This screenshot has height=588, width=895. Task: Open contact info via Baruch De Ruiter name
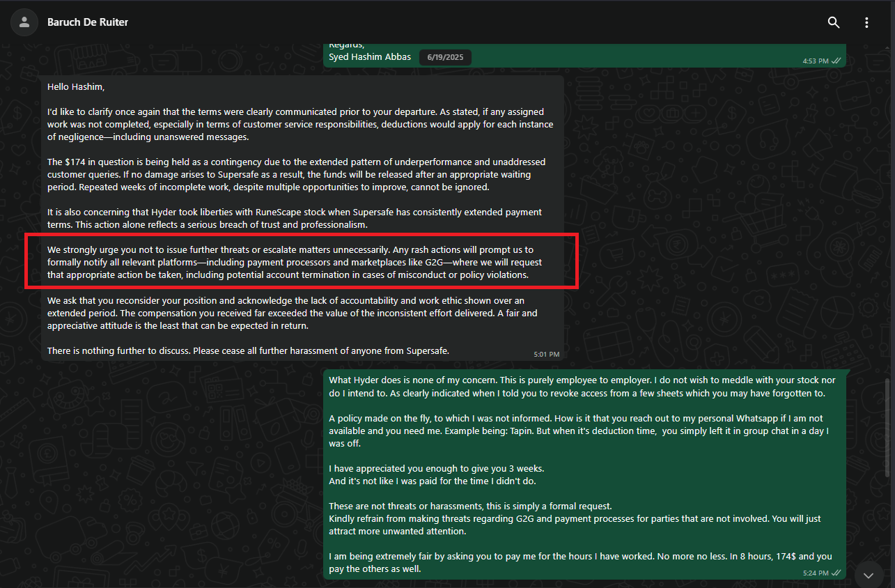tap(88, 22)
